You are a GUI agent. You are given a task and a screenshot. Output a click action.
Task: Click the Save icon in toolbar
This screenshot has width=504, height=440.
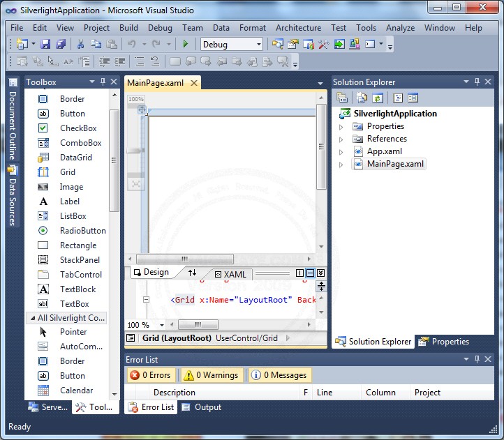coord(45,44)
